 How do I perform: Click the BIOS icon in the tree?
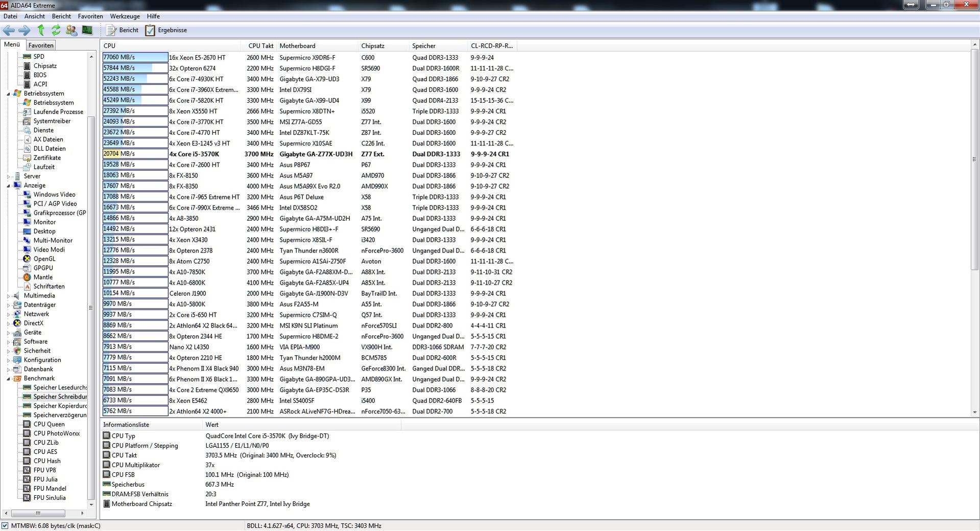pos(27,75)
